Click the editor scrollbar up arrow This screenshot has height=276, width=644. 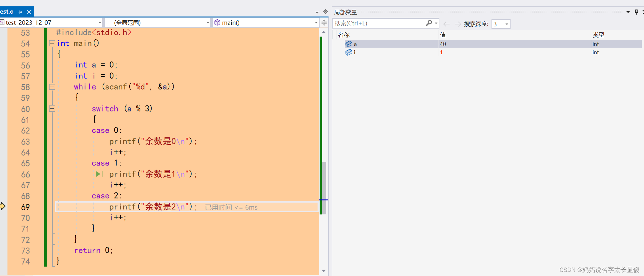pyautogui.click(x=324, y=32)
